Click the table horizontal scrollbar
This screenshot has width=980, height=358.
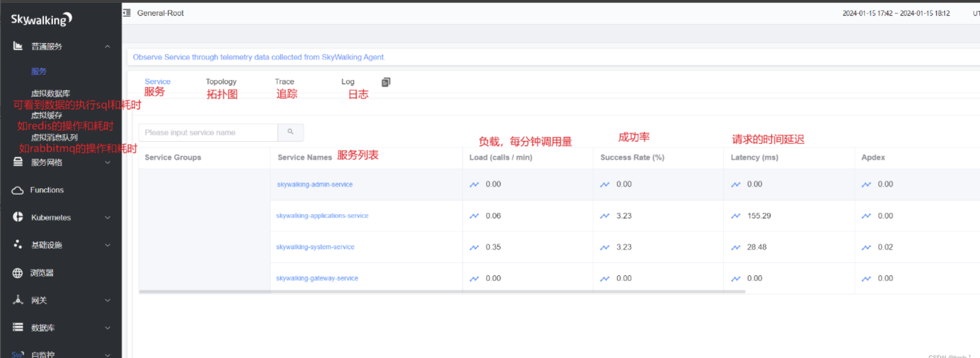point(442,292)
